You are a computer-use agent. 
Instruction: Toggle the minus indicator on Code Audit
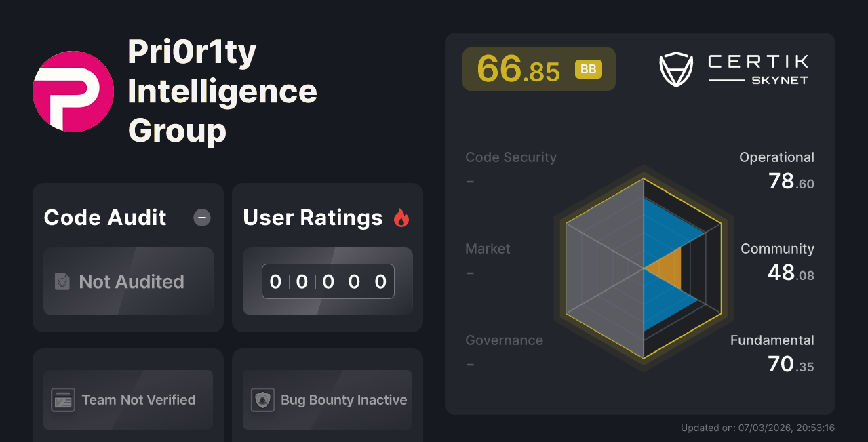[201, 218]
